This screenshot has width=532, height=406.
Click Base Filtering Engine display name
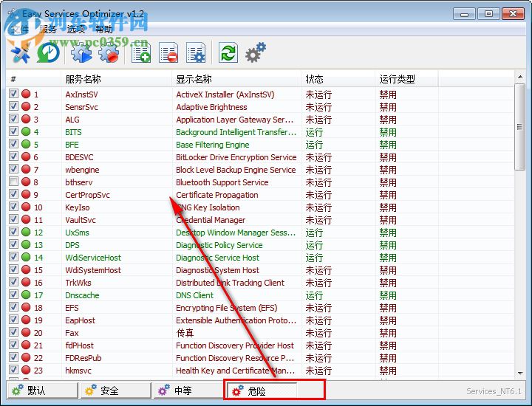coord(212,145)
